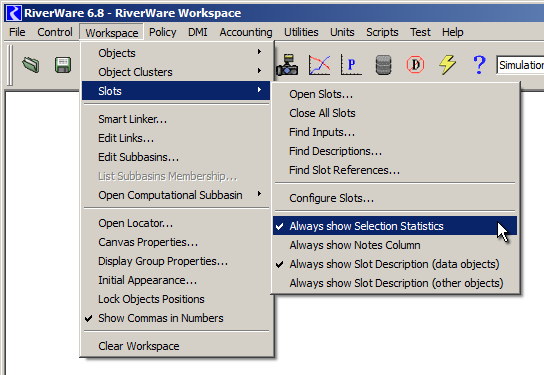Open the Help menu
Screen dimensions: 544x375
click(452, 32)
